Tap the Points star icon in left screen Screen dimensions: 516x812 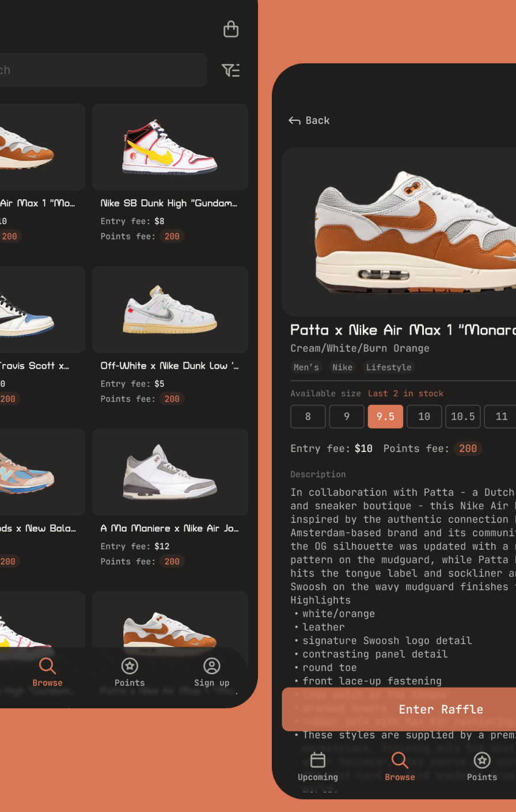click(x=130, y=666)
